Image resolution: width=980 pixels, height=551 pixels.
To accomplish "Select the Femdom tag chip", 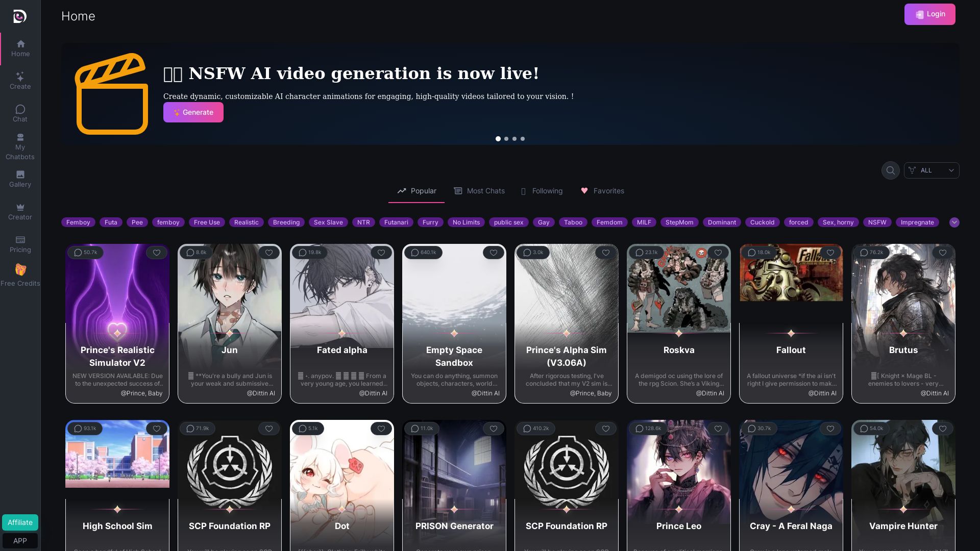I will (x=609, y=222).
